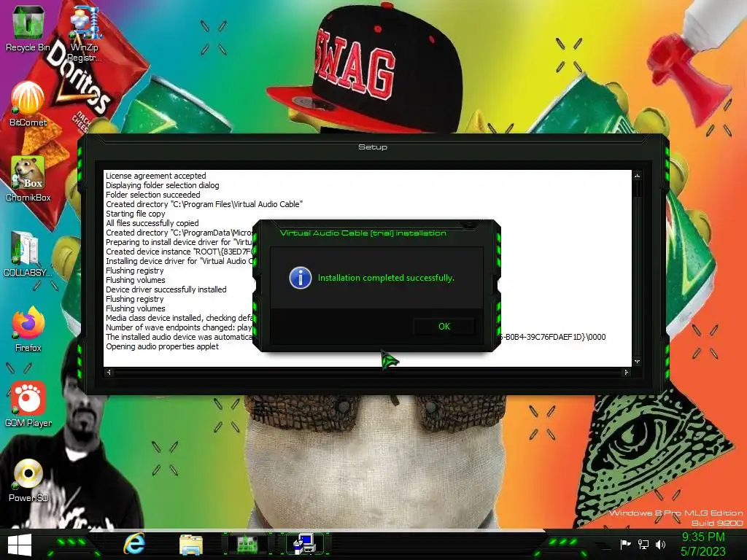Click the log line "All files successfully copied"
This screenshot has height=560, width=747.
point(152,223)
